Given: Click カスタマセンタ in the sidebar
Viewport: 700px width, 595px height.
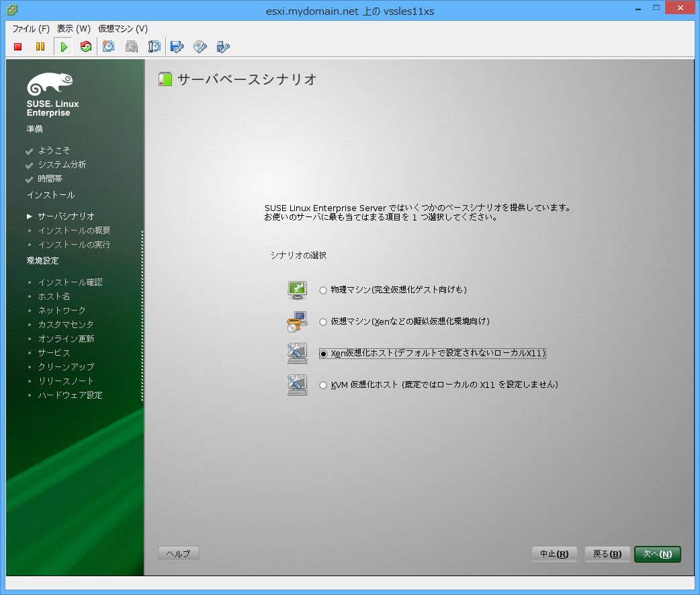Looking at the screenshot, I should tap(66, 325).
